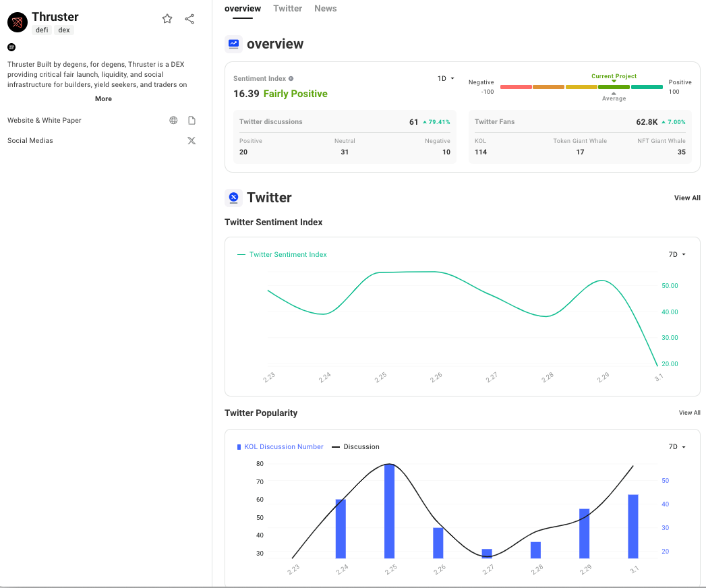The width and height of the screenshot is (706, 588).
Task: Click the small chain badge under tags
Action: 11,47
